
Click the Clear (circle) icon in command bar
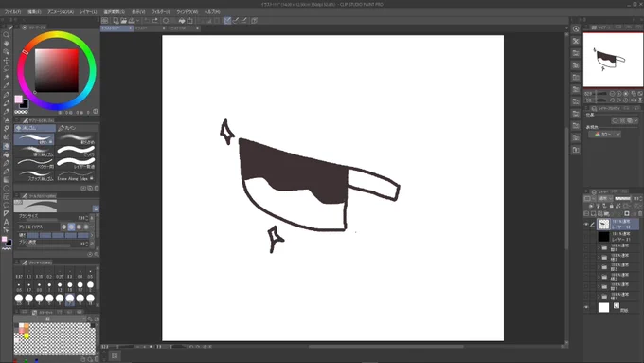[x=166, y=20]
